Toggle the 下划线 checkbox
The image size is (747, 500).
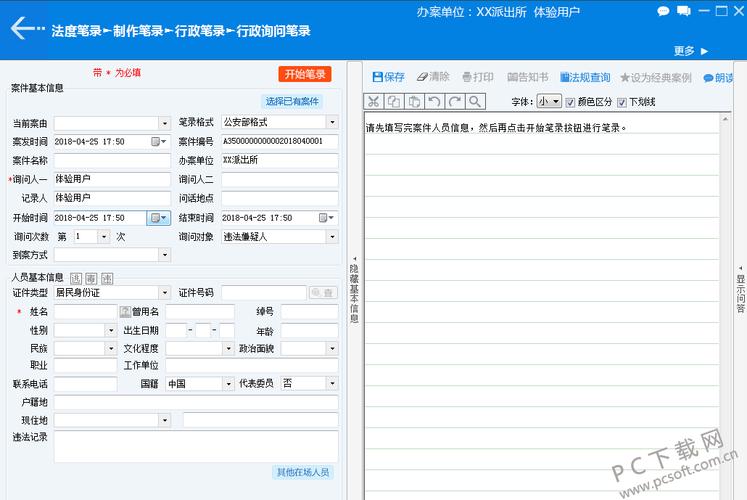click(622, 102)
